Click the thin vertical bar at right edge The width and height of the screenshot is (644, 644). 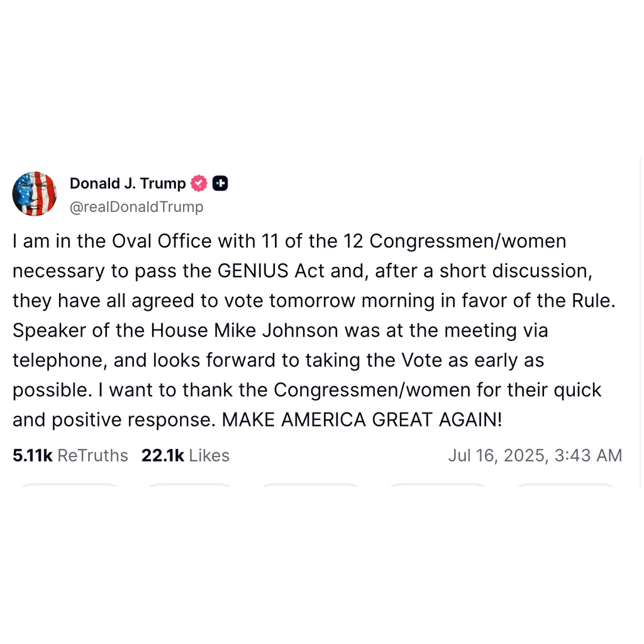[640, 322]
